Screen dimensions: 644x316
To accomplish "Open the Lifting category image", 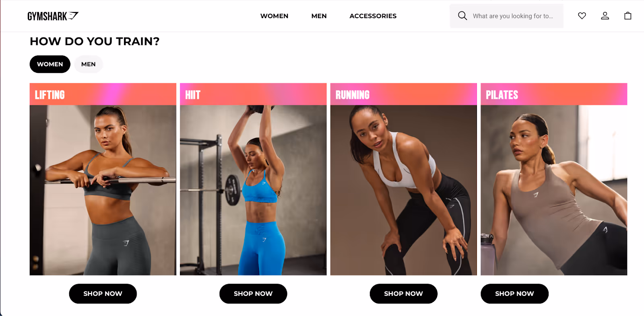I will click(x=103, y=190).
